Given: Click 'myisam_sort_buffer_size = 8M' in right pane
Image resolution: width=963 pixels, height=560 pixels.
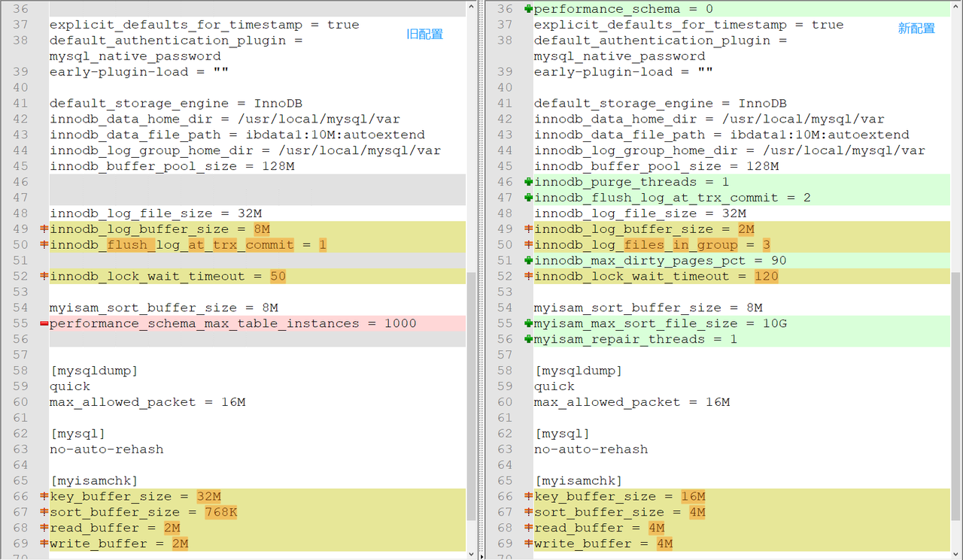Looking at the screenshot, I should tap(649, 308).
